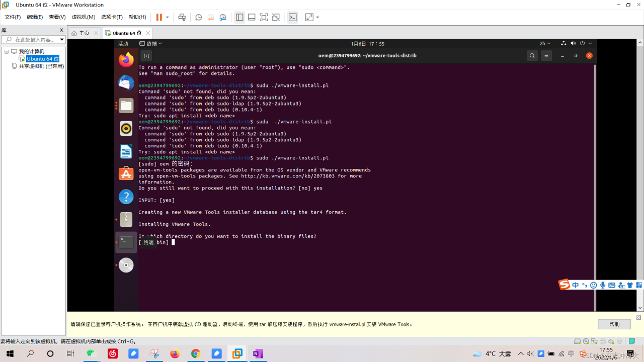Open the 终端 app menu in Ubuntu top bar

[x=150, y=44]
